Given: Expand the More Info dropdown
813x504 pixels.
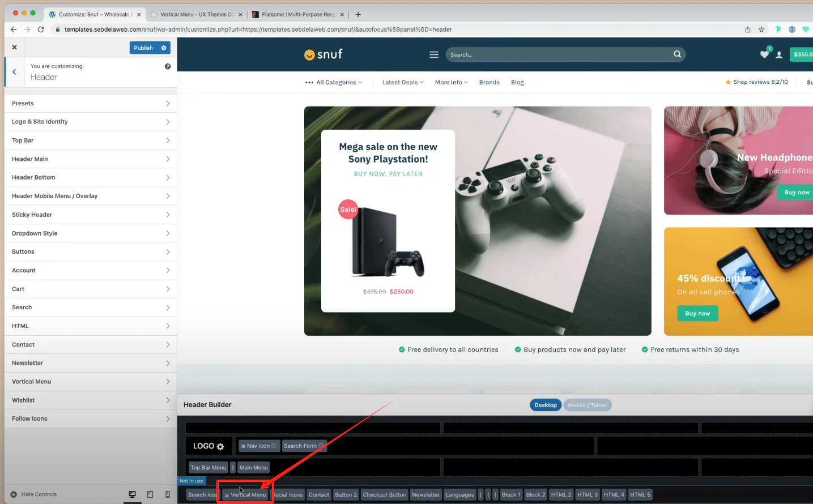Looking at the screenshot, I should click(451, 83).
